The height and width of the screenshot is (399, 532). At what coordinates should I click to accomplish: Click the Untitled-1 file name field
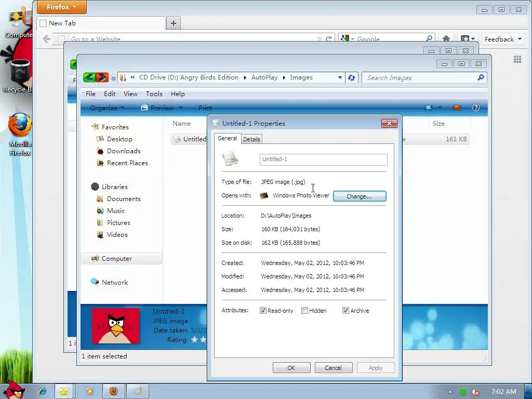click(x=323, y=159)
